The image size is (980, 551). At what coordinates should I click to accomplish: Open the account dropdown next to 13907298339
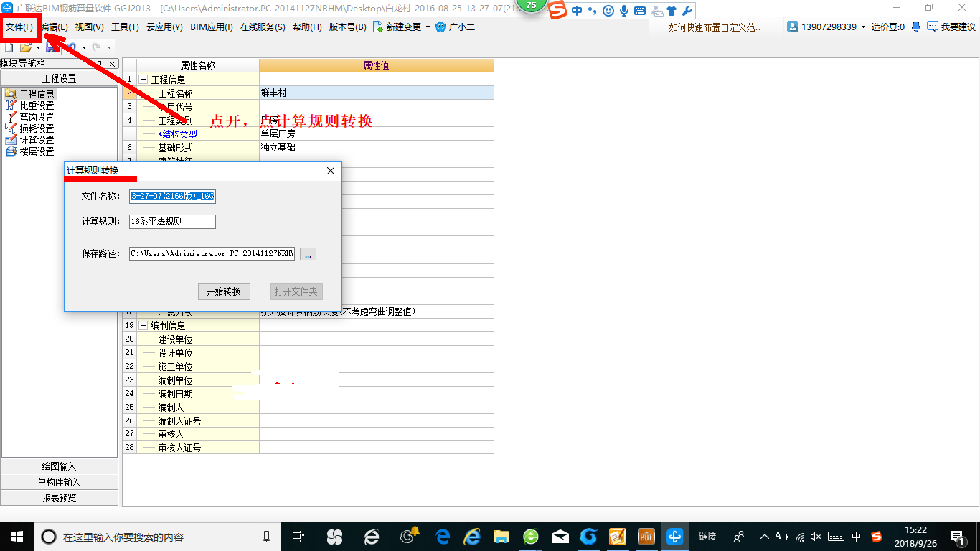pos(863,27)
